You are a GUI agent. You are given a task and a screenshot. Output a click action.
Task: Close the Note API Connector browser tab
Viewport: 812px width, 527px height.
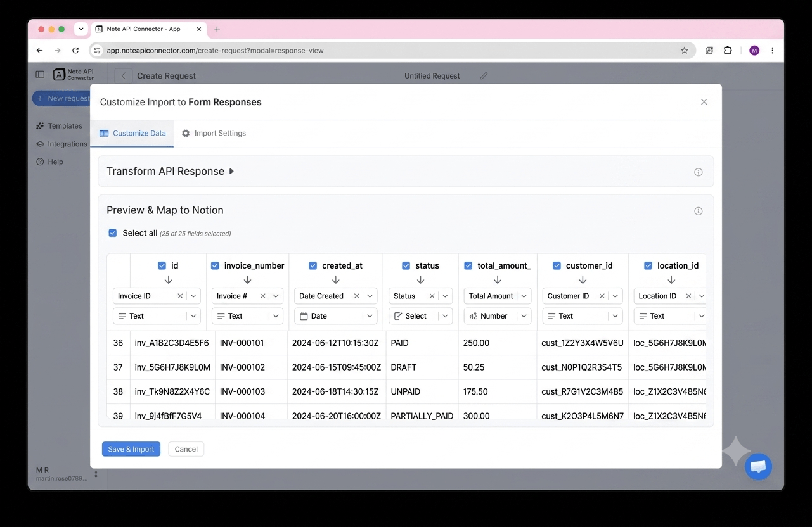coord(199,29)
